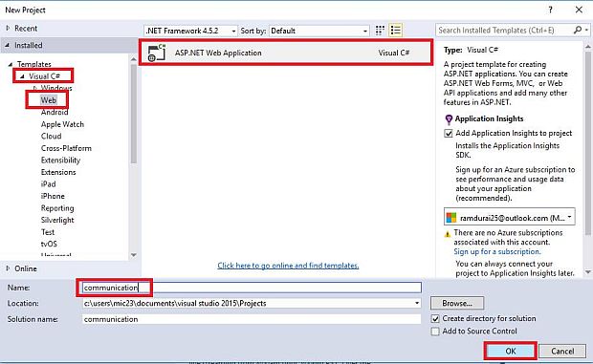Select the Cross-Platform category
This screenshot has height=364, width=593.
pos(66,148)
